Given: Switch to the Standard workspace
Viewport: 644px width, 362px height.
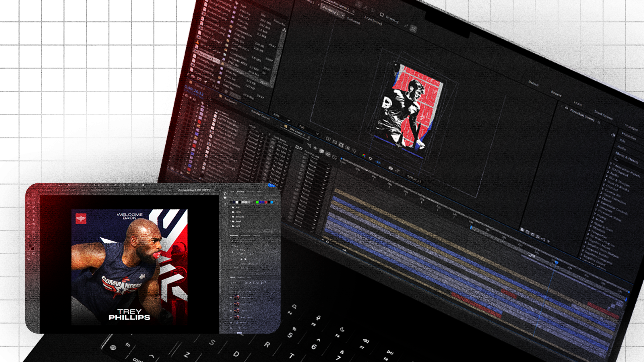Looking at the screenshot, I should 631,128.
